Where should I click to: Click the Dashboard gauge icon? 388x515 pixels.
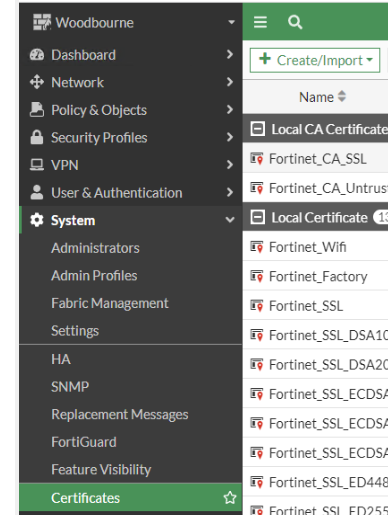(x=37, y=55)
